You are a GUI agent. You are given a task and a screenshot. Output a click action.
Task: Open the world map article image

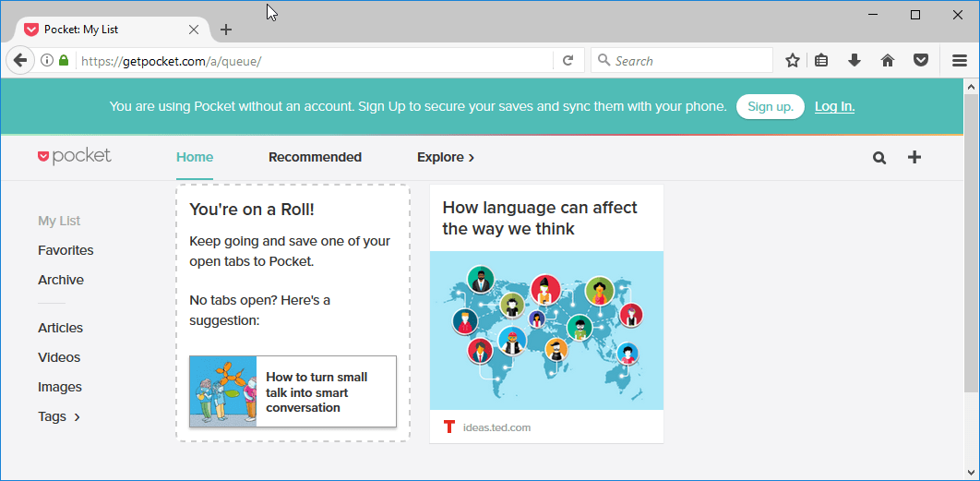pyautogui.click(x=546, y=331)
